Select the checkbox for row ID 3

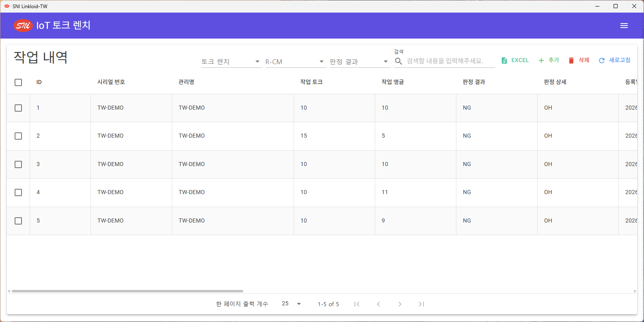18,164
